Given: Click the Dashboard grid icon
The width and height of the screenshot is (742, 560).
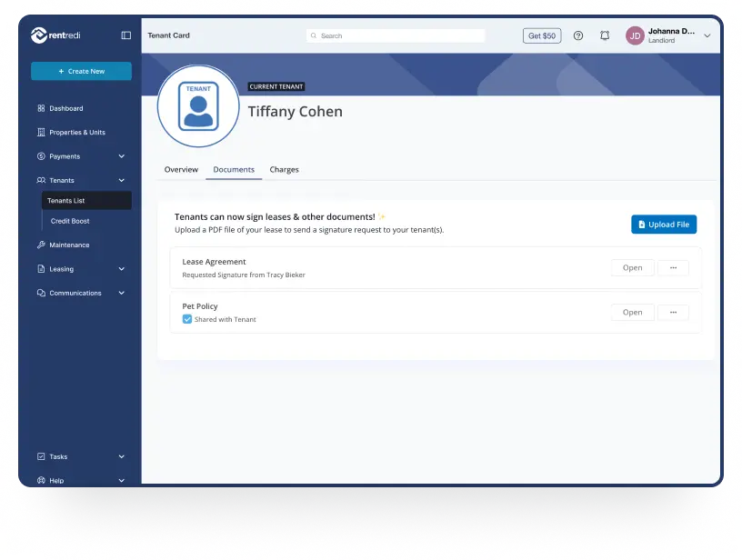Looking at the screenshot, I should pyautogui.click(x=41, y=108).
